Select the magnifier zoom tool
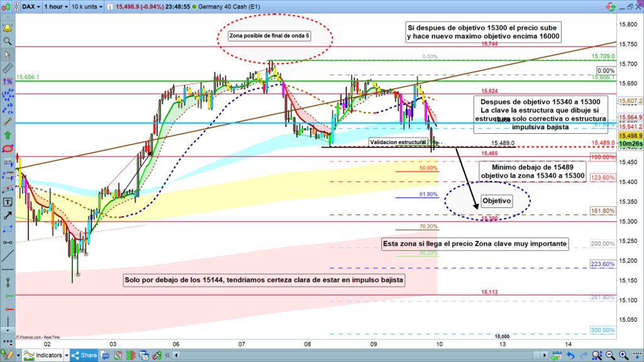This screenshot has height=362, width=644. click(7, 41)
